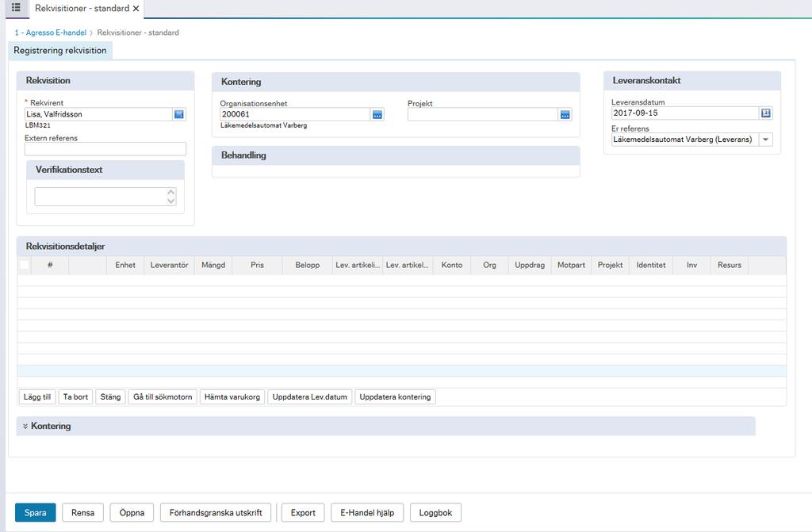812x532 pixels.
Task: Click the Öppna button
Action: [x=132, y=512]
